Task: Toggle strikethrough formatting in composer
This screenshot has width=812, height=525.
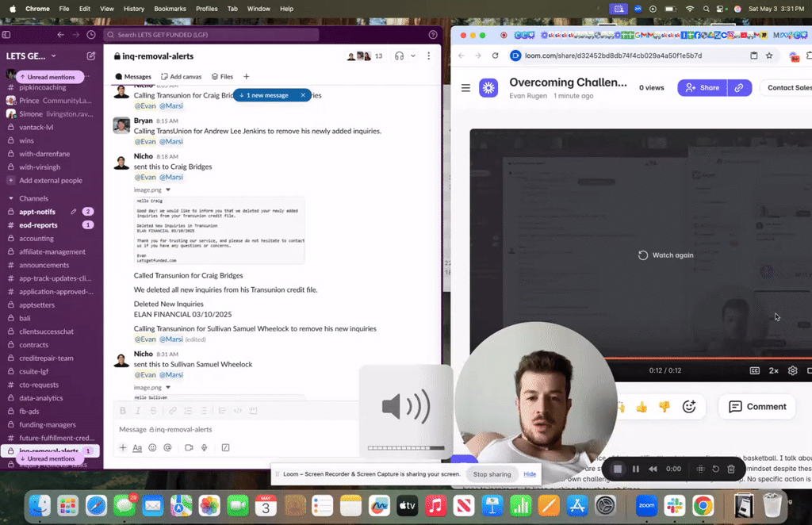Action: pyautogui.click(x=153, y=411)
